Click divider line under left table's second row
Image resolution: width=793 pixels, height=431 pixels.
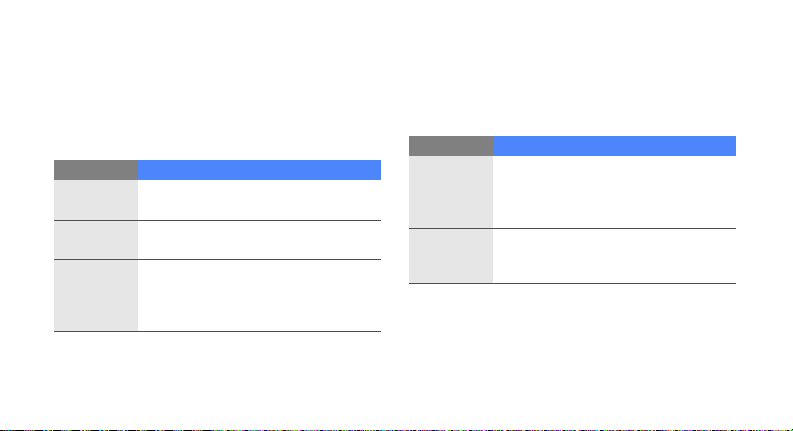(x=217, y=260)
